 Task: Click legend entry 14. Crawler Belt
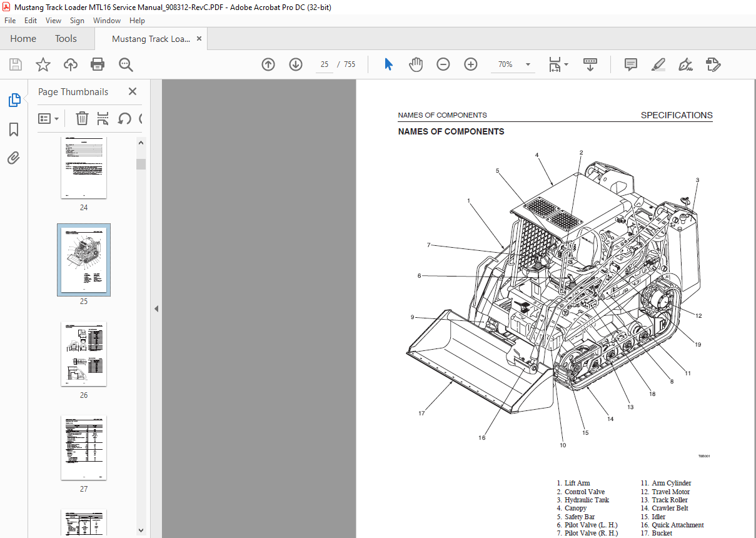click(665, 508)
